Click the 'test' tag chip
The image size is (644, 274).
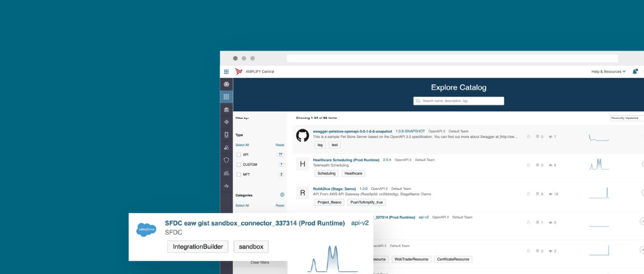(335, 145)
